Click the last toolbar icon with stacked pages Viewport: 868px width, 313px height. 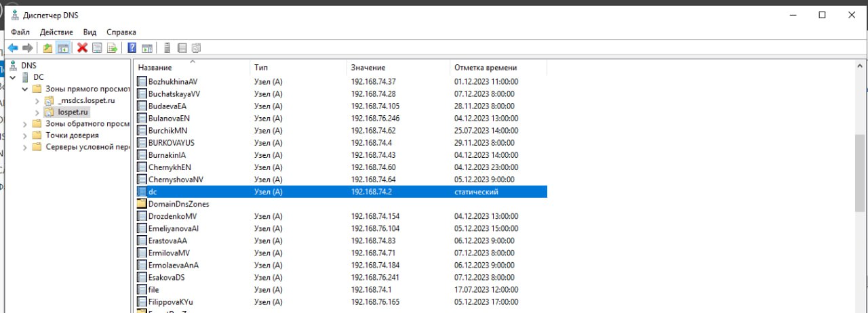point(197,48)
